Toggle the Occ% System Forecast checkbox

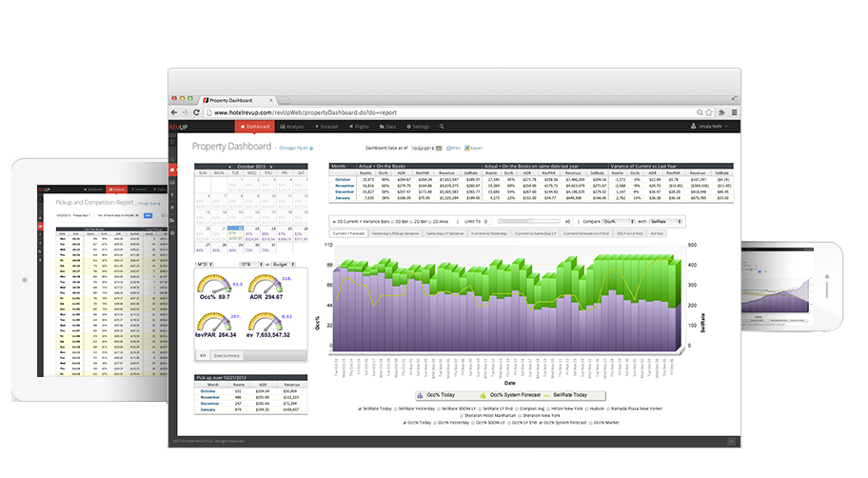point(542,423)
